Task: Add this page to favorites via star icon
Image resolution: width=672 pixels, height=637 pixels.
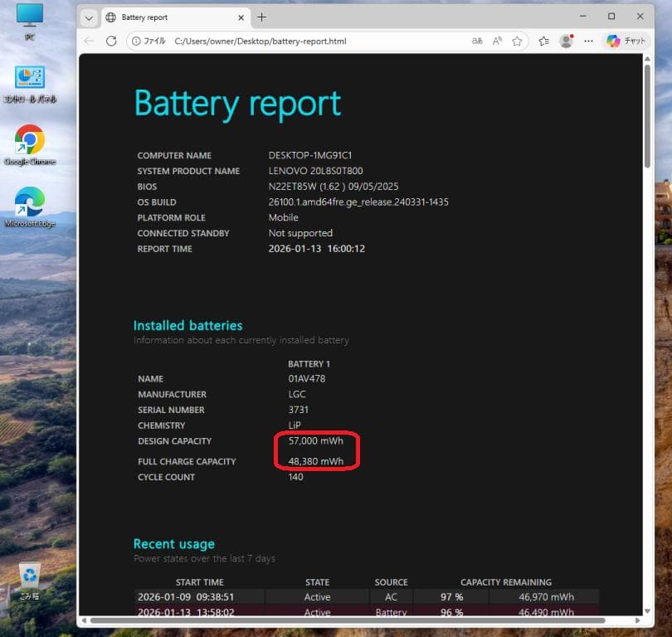Action: pos(517,41)
